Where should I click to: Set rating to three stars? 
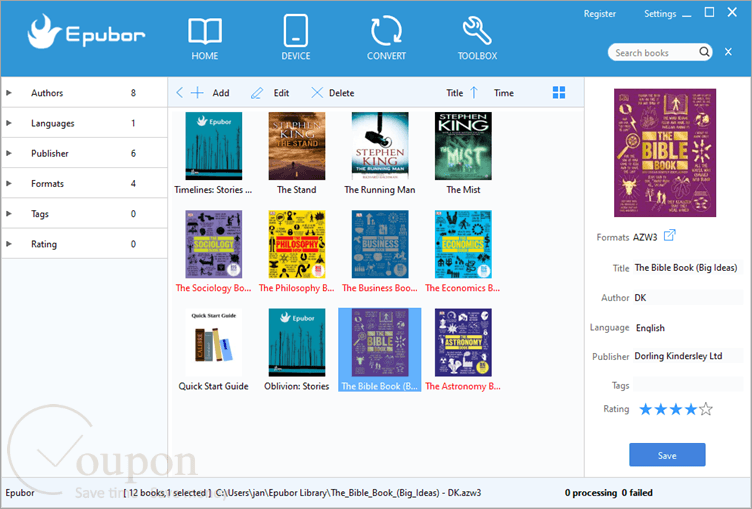pos(676,409)
